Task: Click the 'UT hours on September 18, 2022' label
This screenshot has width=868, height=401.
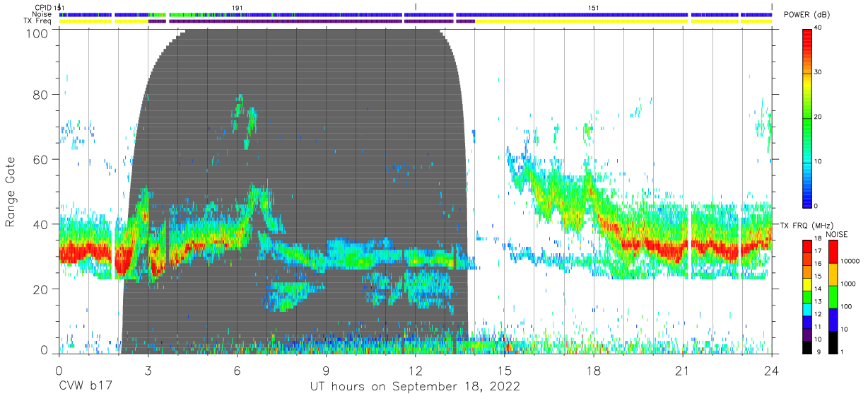Action: click(x=415, y=387)
